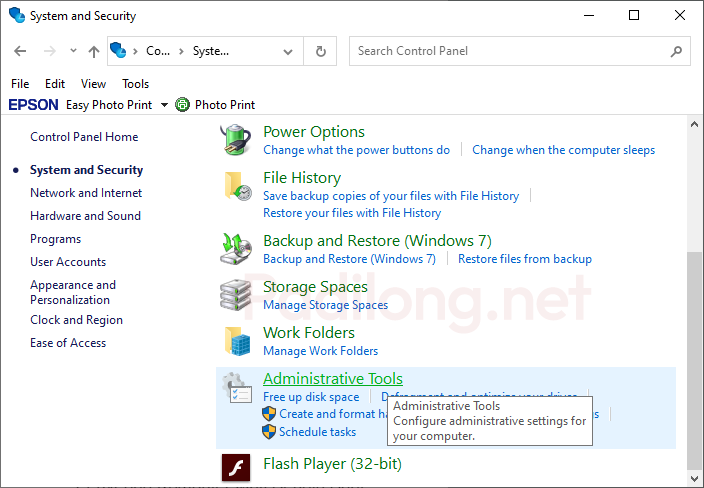The height and width of the screenshot is (488, 704).
Task: Open the Administrative Tools heading
Action: 333,379
